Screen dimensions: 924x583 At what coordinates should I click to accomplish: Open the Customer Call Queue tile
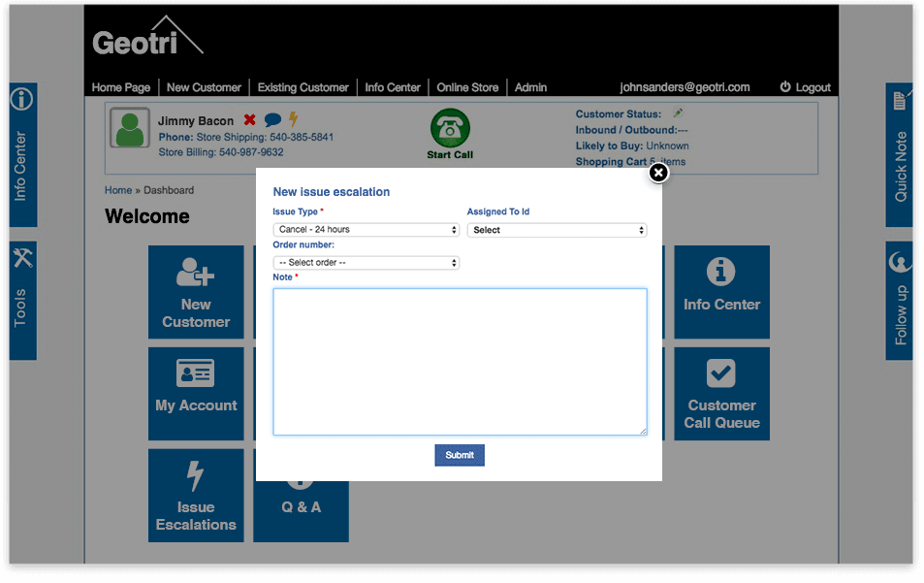coord(722,393)
